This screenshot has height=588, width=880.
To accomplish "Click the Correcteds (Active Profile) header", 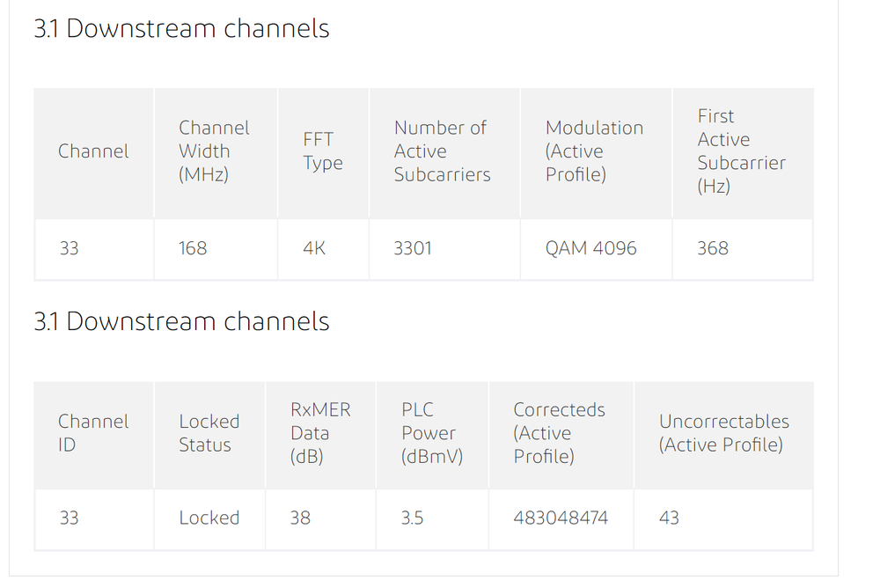I will (x=559, y=433).
